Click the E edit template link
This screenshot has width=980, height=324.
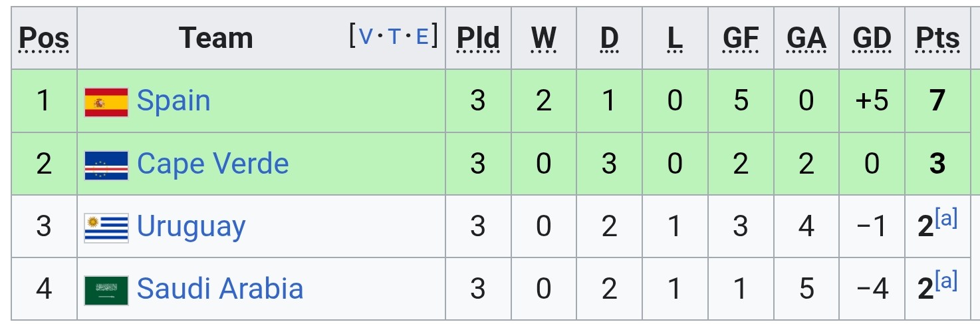(x=422, y=37)
